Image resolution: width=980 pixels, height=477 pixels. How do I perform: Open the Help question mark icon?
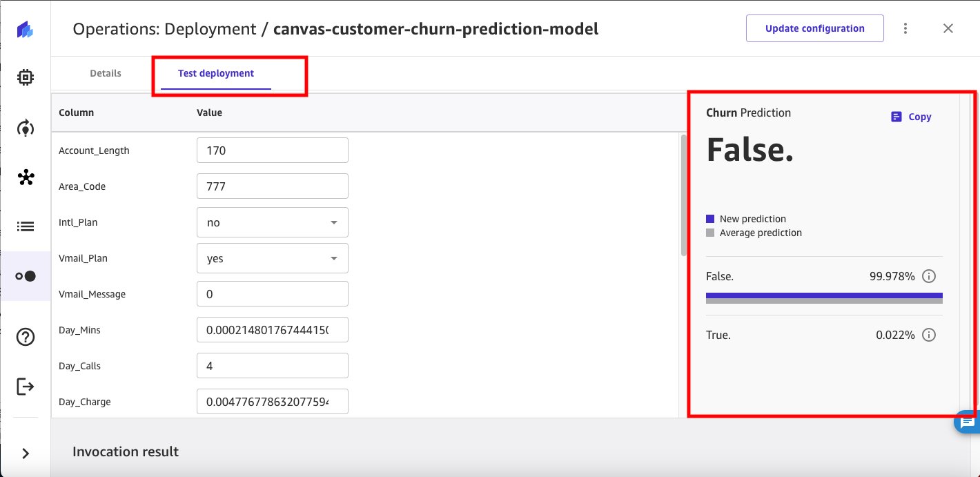pos(26,337)
